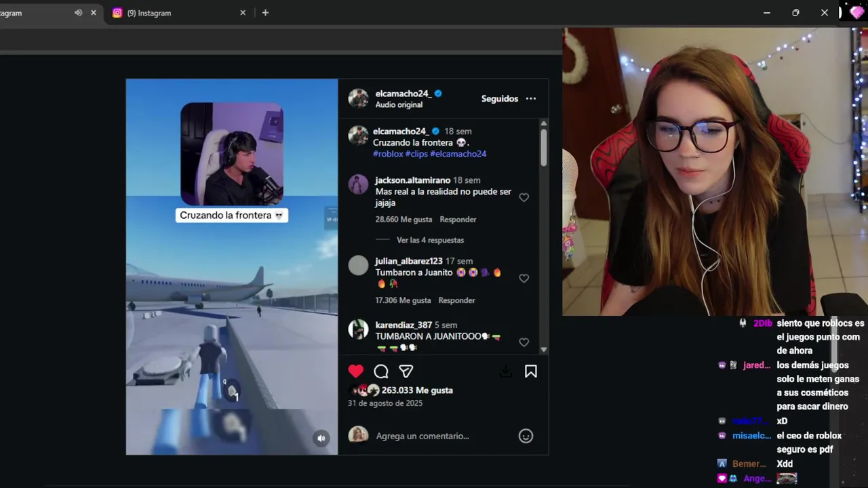Click chat user 'misaelc...' in stream chat
Image resolution: width=868 pixels, height=488 pixels.
[752, 436]
